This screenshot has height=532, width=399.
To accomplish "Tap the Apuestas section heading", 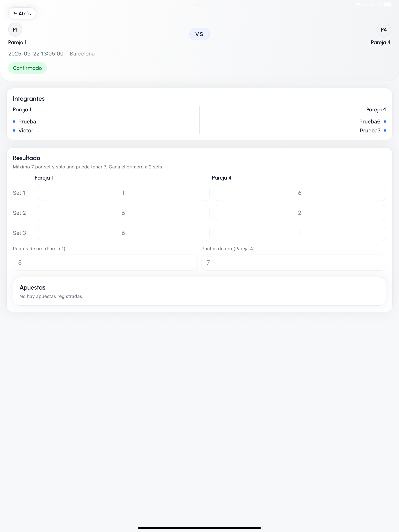I will point(33,288).
